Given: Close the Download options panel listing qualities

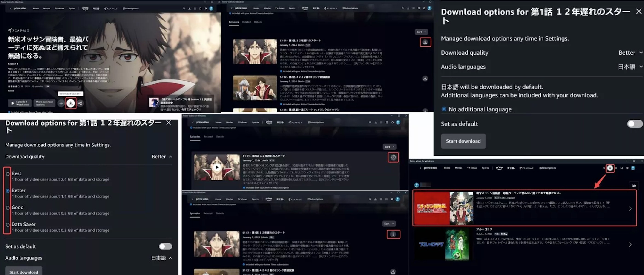Looking at the screenshot, I should tap(169, 123).
